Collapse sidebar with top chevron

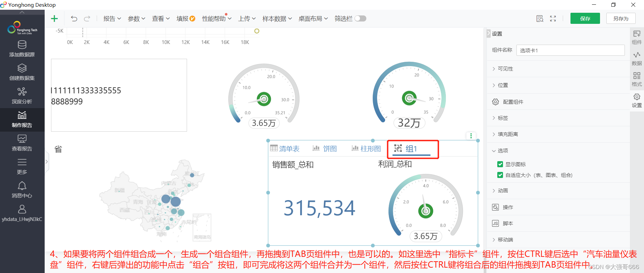22,12
